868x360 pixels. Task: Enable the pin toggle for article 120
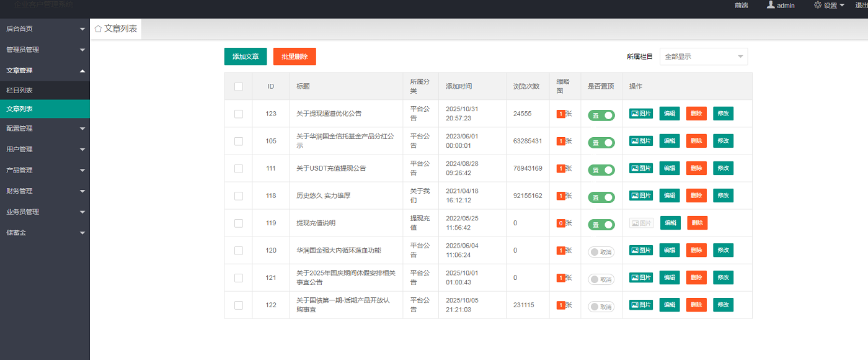[x=600, y=250]
